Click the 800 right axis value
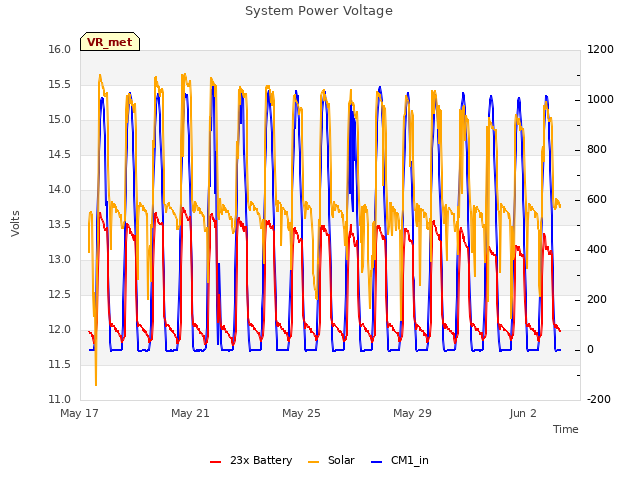Image resolution: width=640 pixels, height=480 pixels. tap(597, 149)
